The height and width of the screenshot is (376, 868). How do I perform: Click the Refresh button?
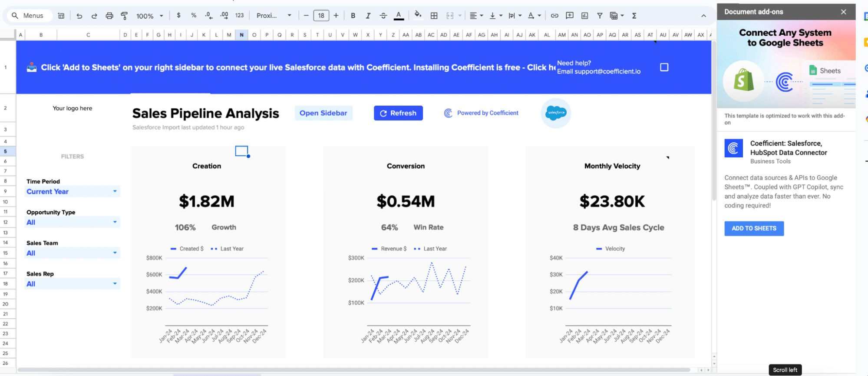pos(398,113)
